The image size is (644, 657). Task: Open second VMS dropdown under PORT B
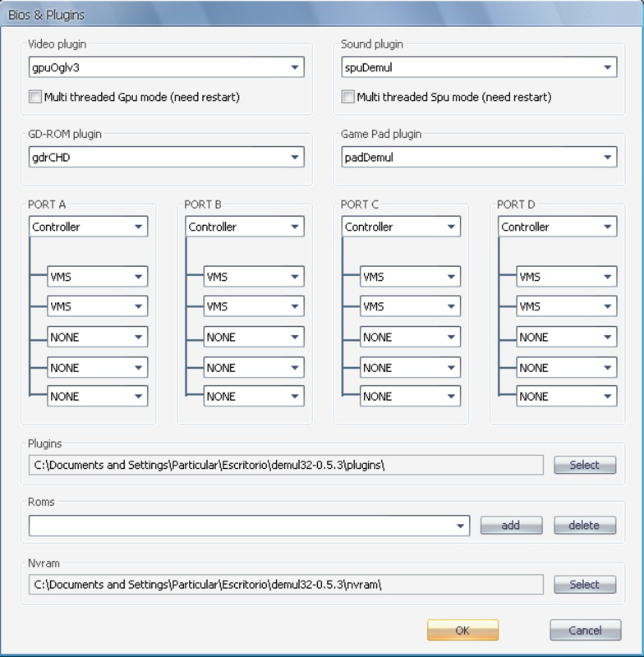[x=254, y=306]
